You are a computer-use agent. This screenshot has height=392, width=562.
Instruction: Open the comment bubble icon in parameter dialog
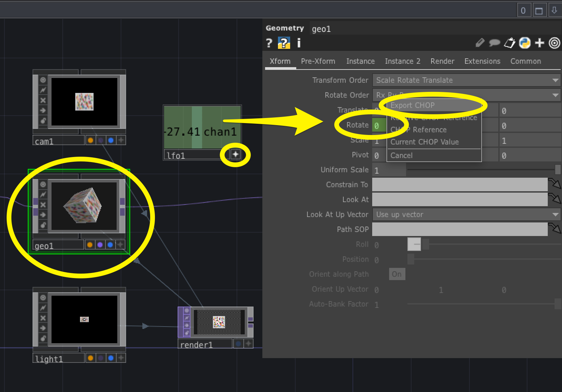click(495, 43)
